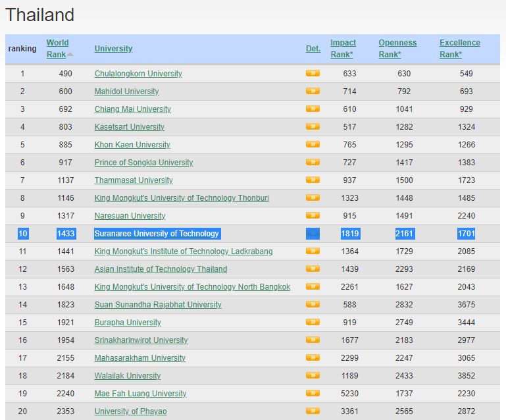Click openness rank value 2832

click(x=405, y=304)
